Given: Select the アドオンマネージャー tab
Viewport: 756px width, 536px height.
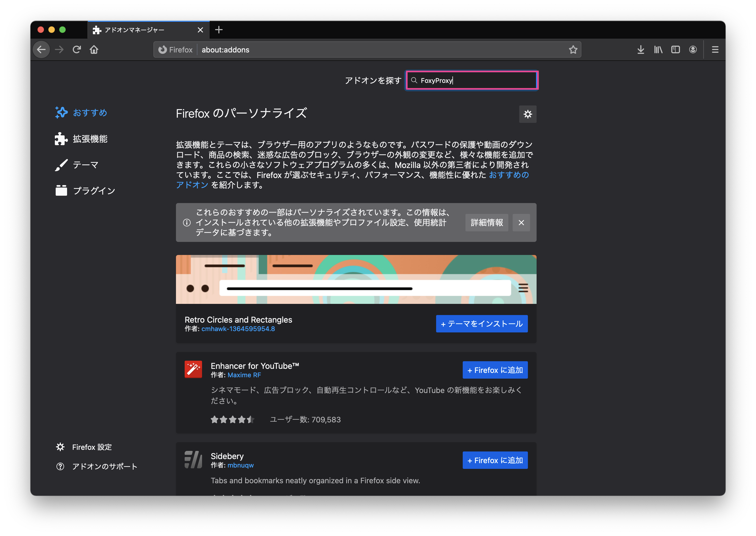Looking at the screenshot, I should click(149, 30).
